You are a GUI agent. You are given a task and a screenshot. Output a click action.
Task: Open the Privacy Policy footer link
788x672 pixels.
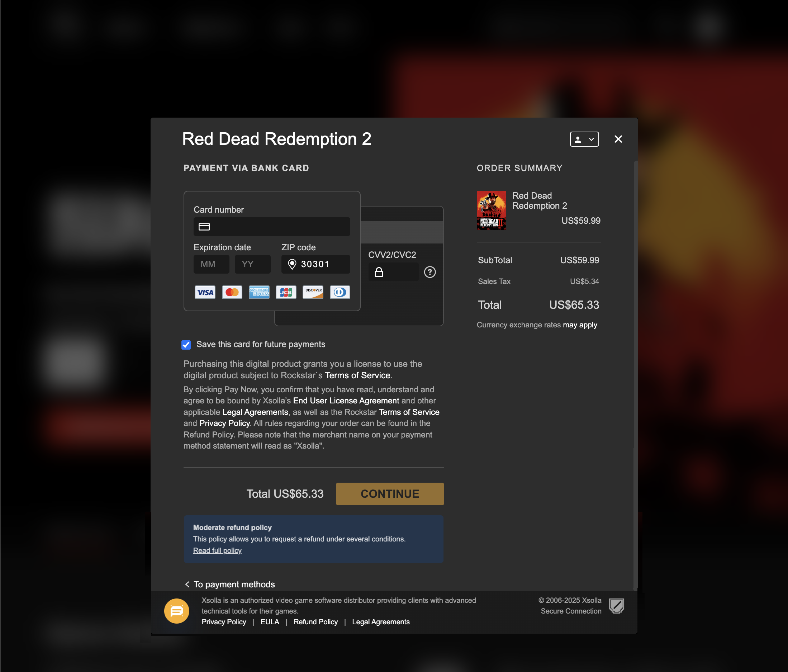[x=224, y=621]
